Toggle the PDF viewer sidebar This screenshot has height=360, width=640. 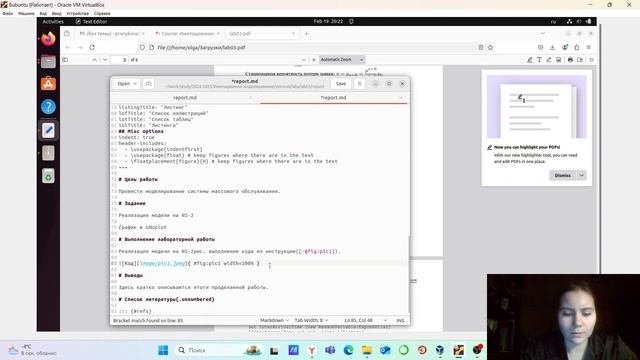[x=65, y=60]
